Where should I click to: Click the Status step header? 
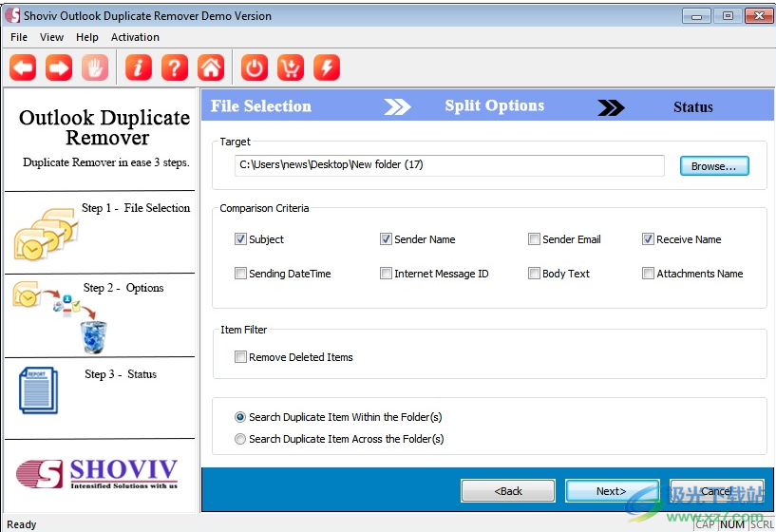tap(692, 107)
